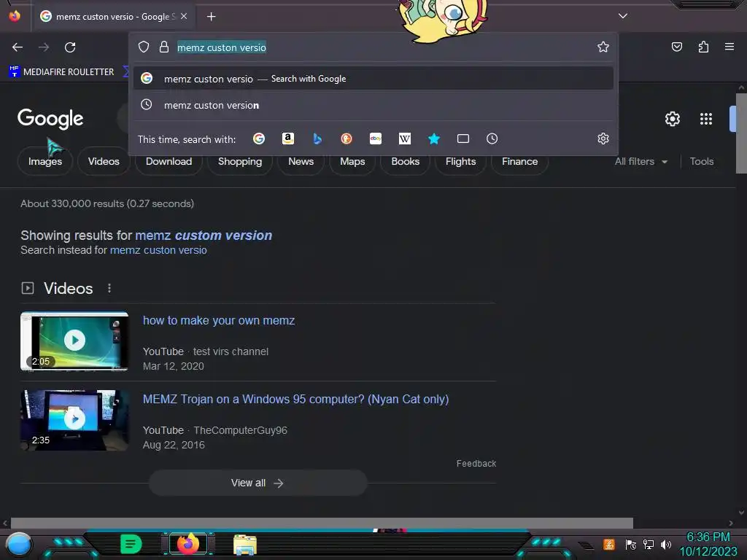Go to Google homepage logo
747x560 pixels.
(50, 119)
